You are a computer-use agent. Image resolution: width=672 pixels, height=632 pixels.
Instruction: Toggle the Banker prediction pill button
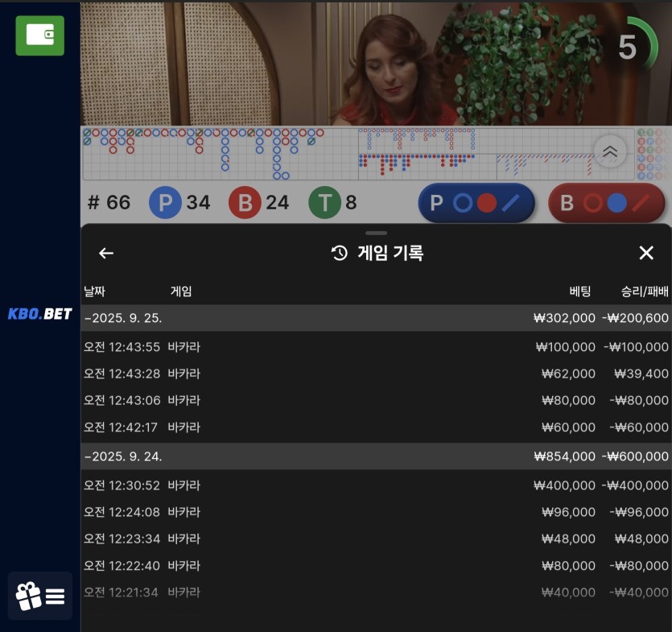(607, 203)
